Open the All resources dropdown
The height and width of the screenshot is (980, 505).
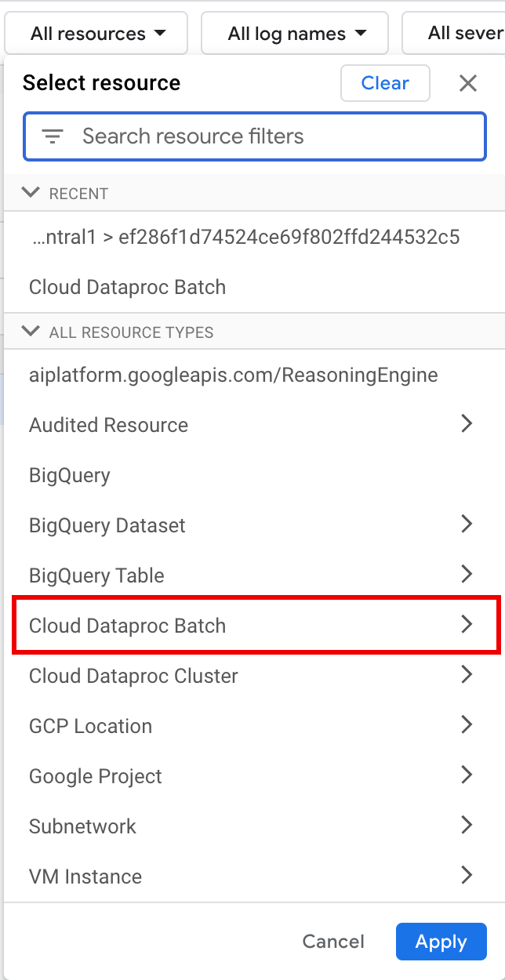pyautogui.click(x=97, y=34)
